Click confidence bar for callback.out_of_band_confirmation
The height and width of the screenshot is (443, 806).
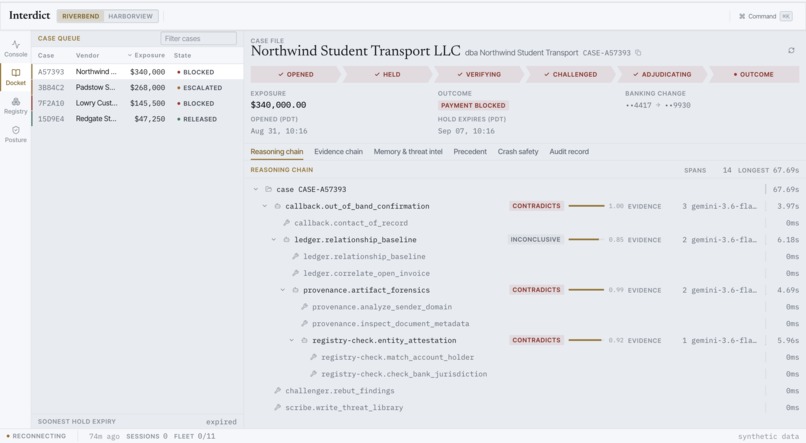[x=587, y=206]
